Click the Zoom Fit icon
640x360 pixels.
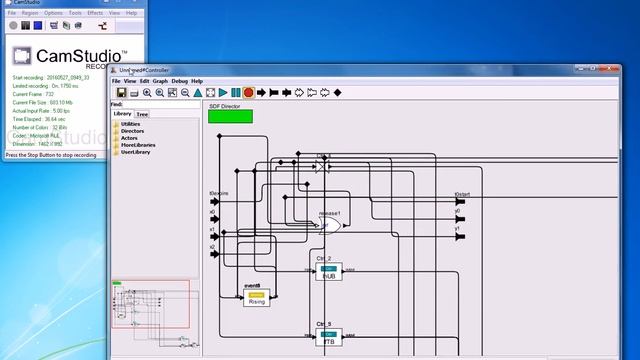click(172, 93)
